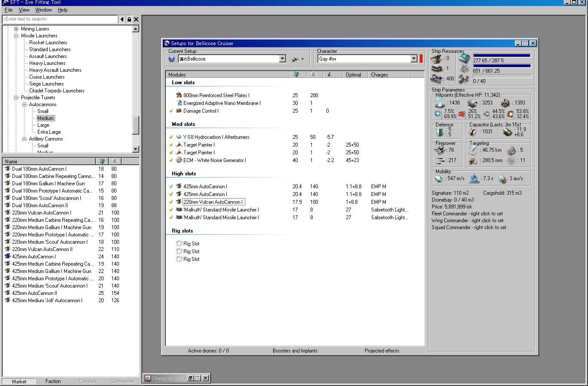Screen dimensions: 588x386
Task: Open the Character dropdown showing Gay 4tw
Action: point(414,59)
